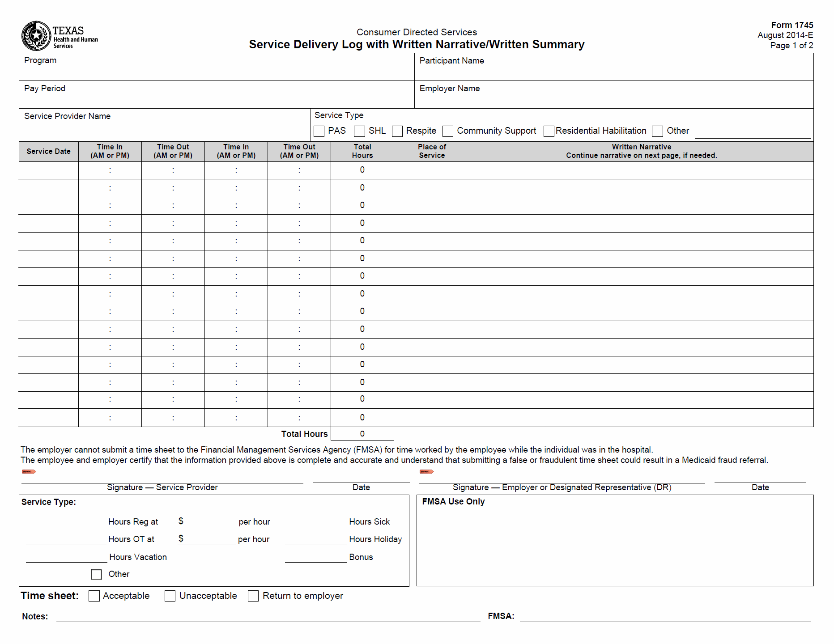Focus the Service Provider Name field
Viewport: 834px width, 644px height.
(165, 130)
